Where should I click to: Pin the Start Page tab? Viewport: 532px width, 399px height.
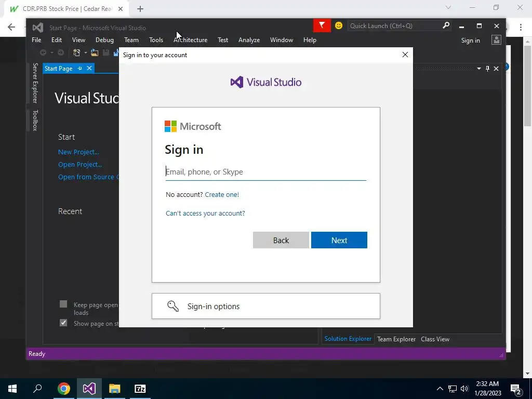click(79, 68)
